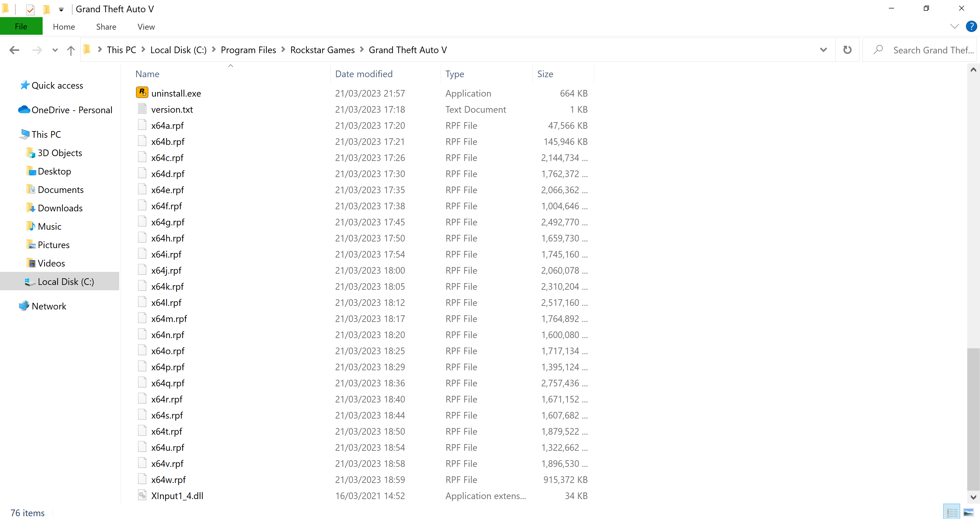Image resolution: width=980 pixels, height=519 pixels.
Task: Switch to large icons view button
Action: 968,512
